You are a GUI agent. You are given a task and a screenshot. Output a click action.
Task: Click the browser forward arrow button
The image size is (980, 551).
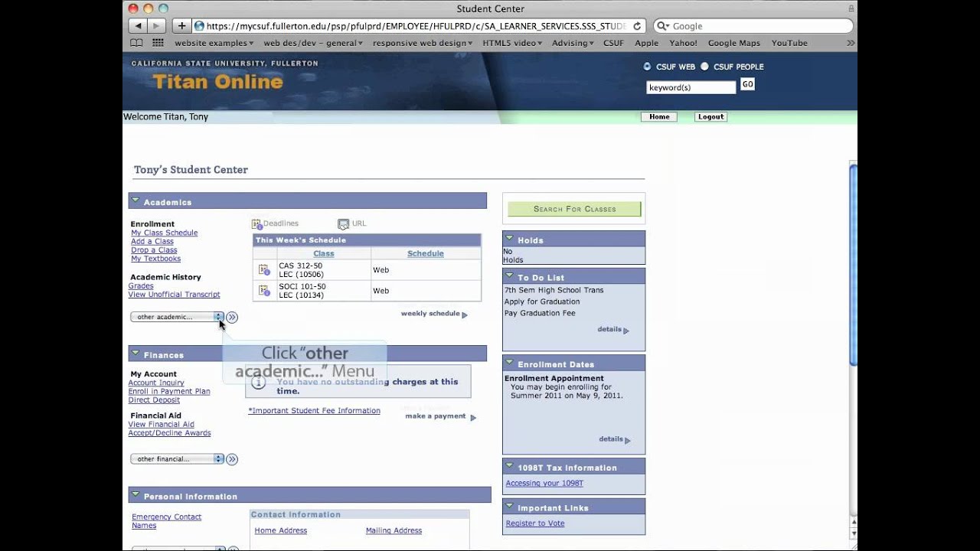156,26
